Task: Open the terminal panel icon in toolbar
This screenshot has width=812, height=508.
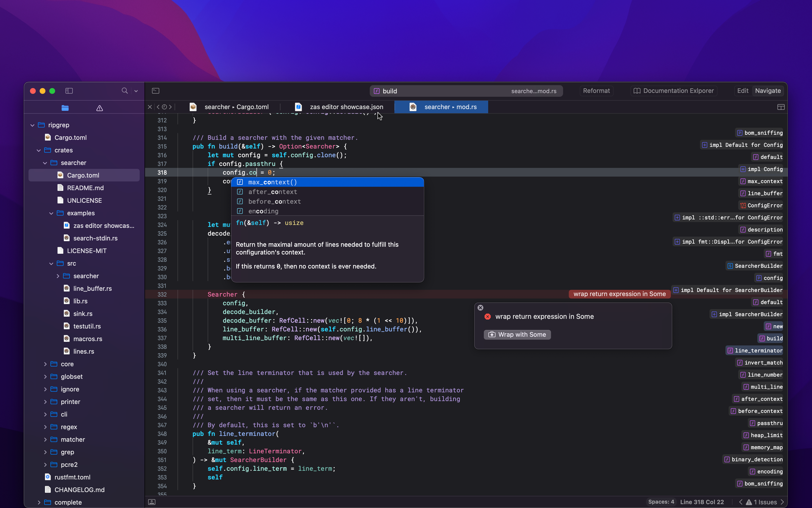Action: (x=156, y=91)
